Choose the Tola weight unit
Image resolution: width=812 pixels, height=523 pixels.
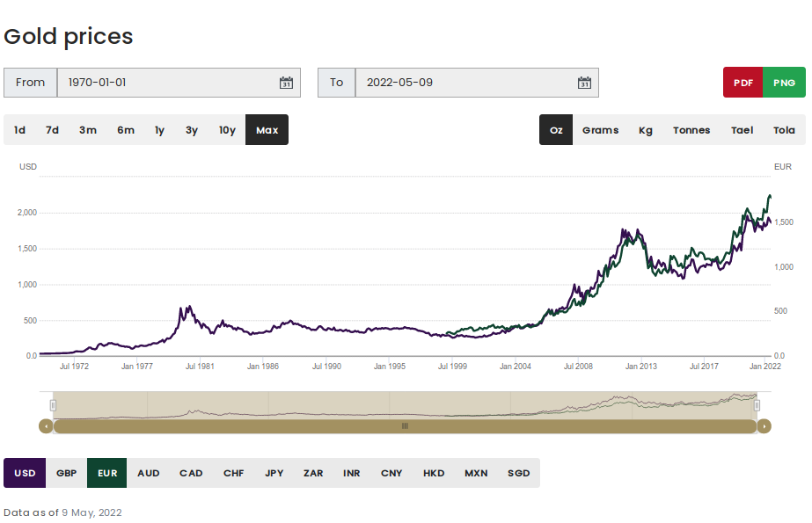tap(784, 130)
